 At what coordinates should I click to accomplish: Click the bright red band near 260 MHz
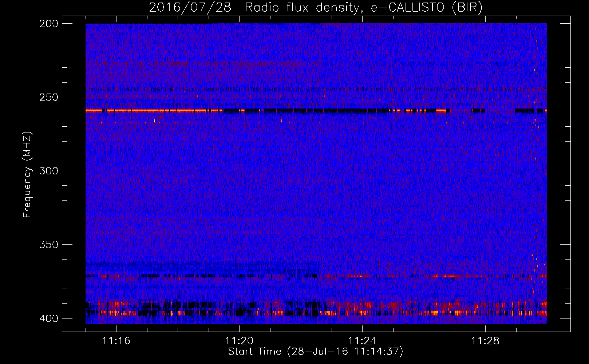[x=154, y=110]
